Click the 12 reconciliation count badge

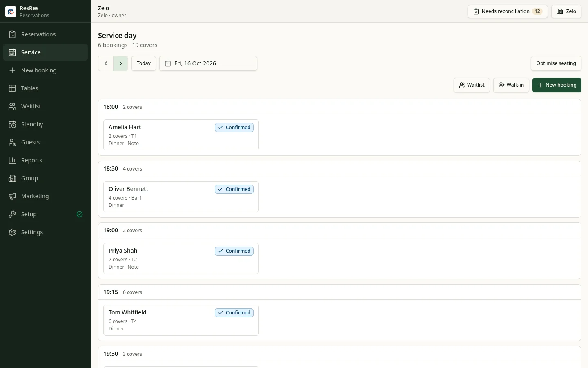coord(537,11)
